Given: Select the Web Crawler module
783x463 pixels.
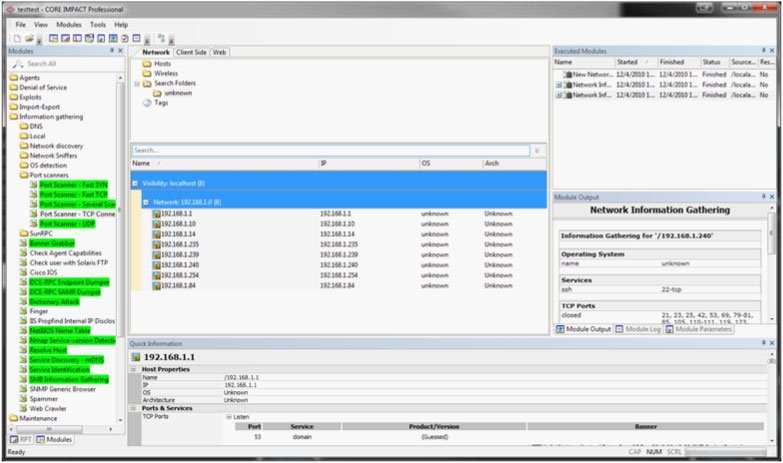Looking at the screenshot, I should pyautogui.click(x=48, y=409).
